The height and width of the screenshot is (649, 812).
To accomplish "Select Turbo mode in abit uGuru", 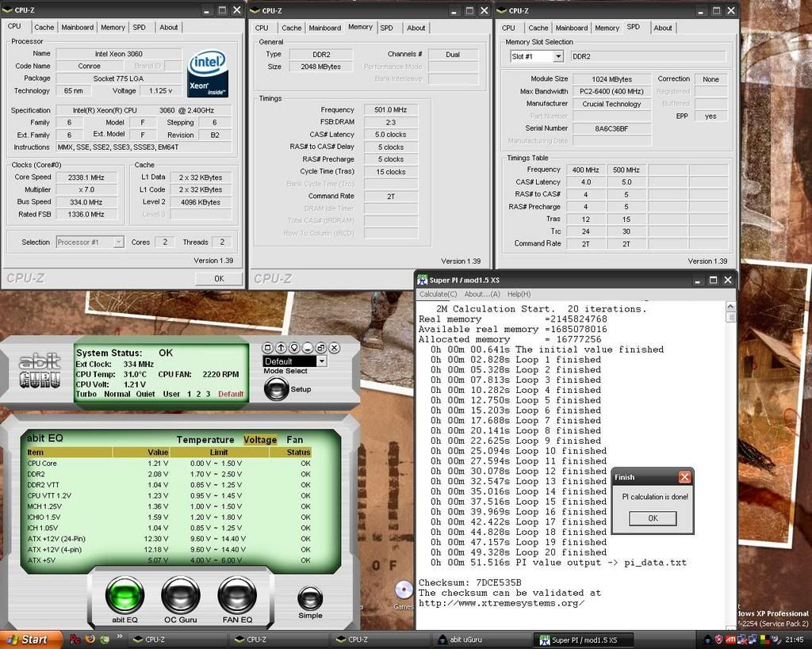I will (86, 394).
